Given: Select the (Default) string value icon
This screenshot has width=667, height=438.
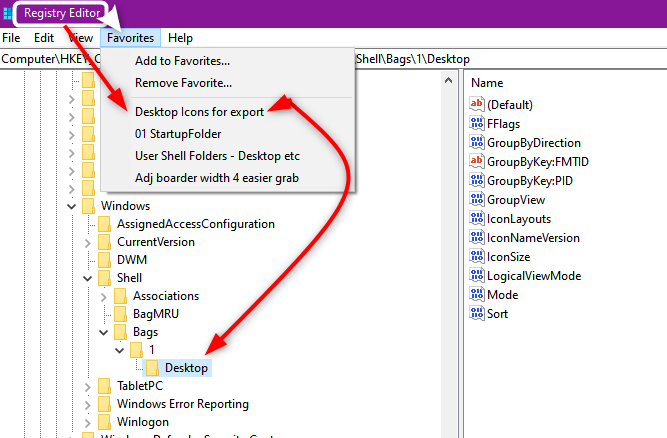Looking at the screenshot, I should 477,104.
